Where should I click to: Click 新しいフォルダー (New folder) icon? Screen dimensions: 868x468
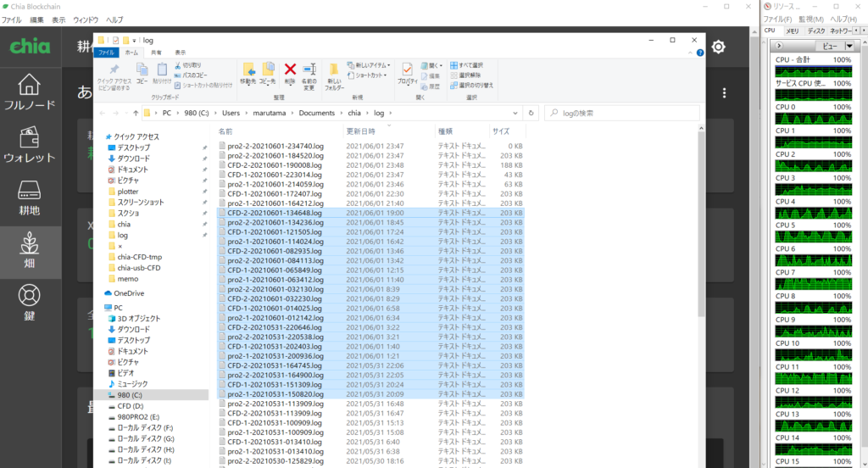(334, 76)
